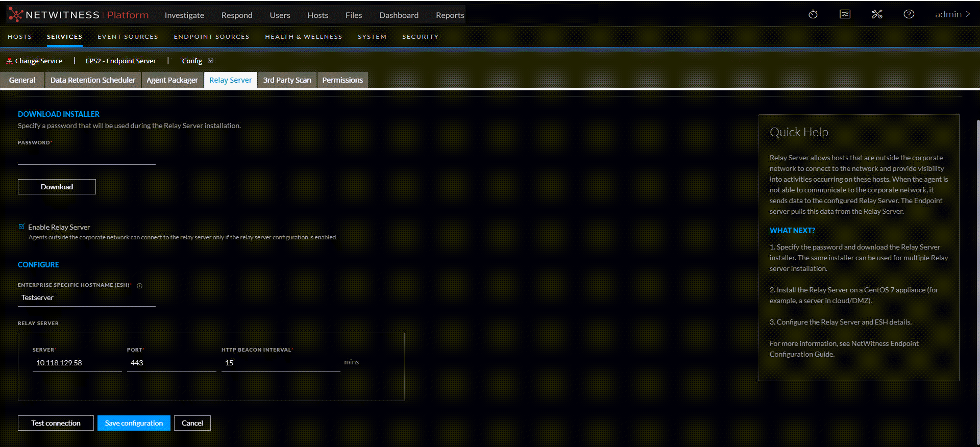
Task: Open the admin user menu
Action: click(952, 14)
